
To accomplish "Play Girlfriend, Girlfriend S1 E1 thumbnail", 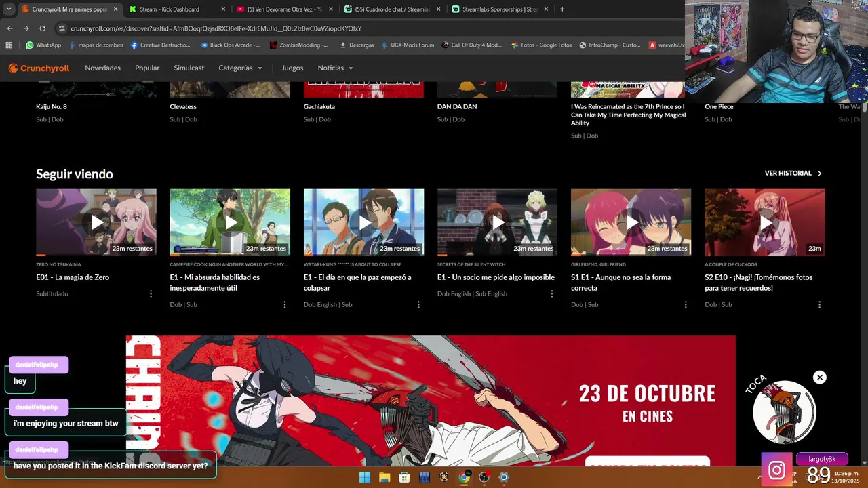I will pyautogui.click(x=631, y=222).
